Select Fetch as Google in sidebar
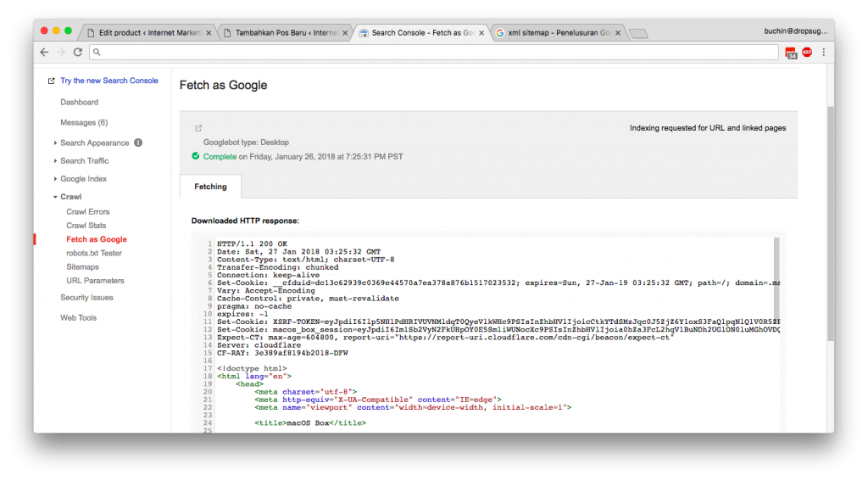868x481 pixels. tap(97, 239)
